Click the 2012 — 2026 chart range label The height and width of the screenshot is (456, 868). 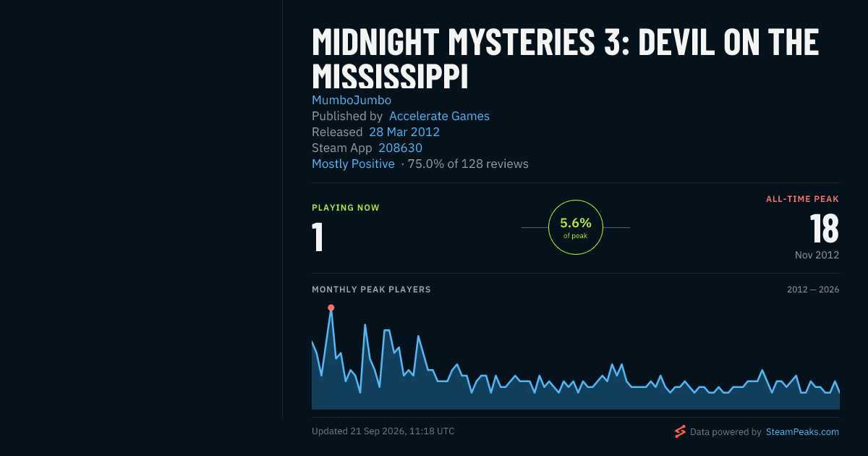pyautogui.click(x=813, y=290)
